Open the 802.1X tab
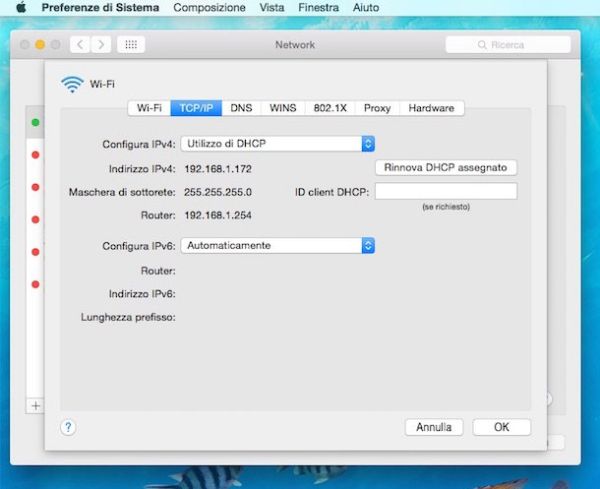600x489 pixels. click(330, 108)
